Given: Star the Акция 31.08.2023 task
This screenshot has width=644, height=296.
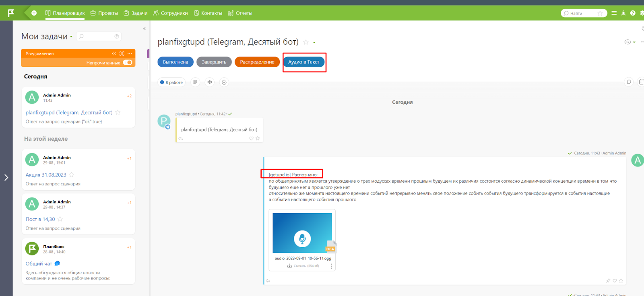Looking at the screenshot, I should point(72,175).
